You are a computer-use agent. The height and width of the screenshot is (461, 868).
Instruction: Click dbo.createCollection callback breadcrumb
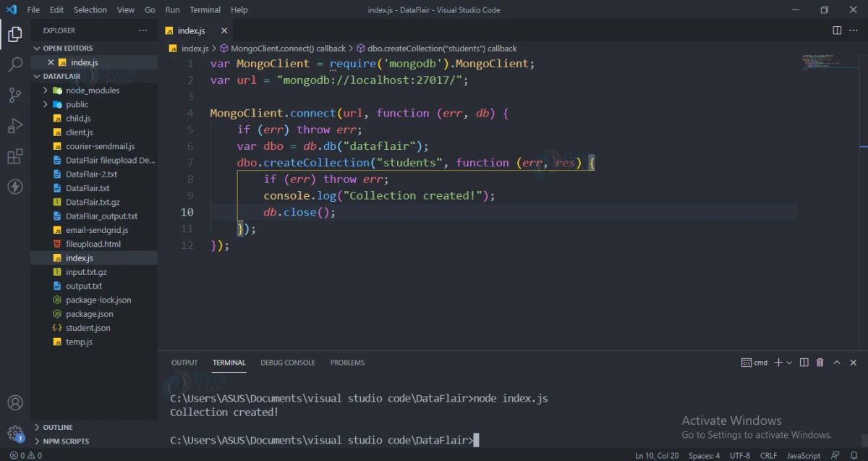[x=442, y=48]
